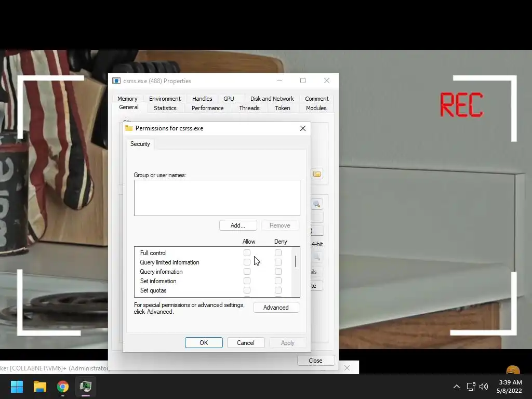Select the Set quotas permission label
The height and width of the screenshot is (399, 532).
click(153, 290)
